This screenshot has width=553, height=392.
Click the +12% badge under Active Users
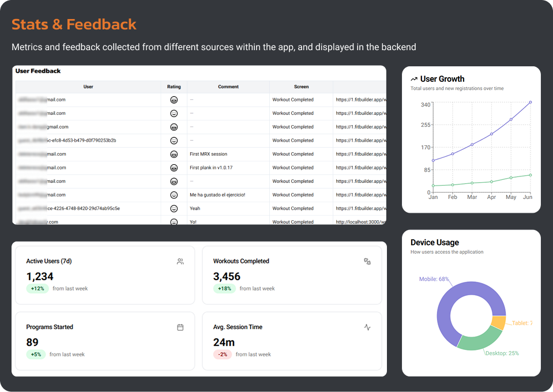[37, 288]
